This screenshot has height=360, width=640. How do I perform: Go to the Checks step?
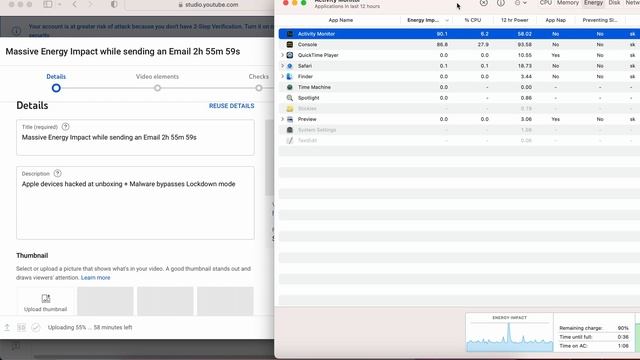click(x=259, y=82)
